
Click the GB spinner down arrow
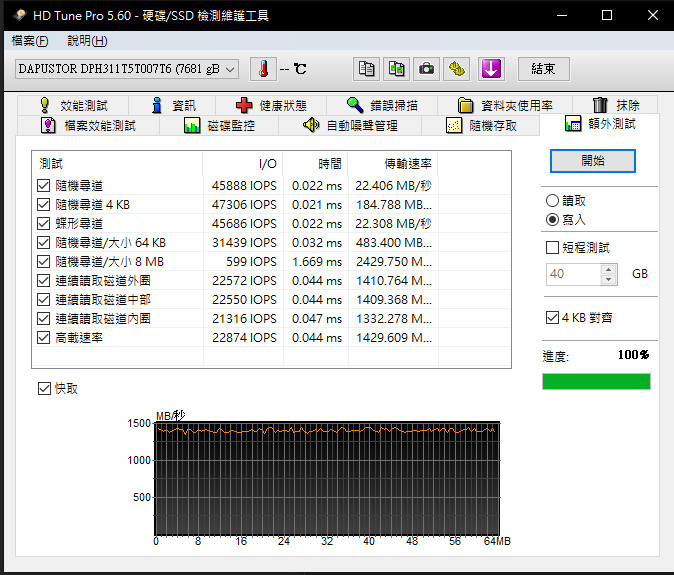(x=609, y=279)
